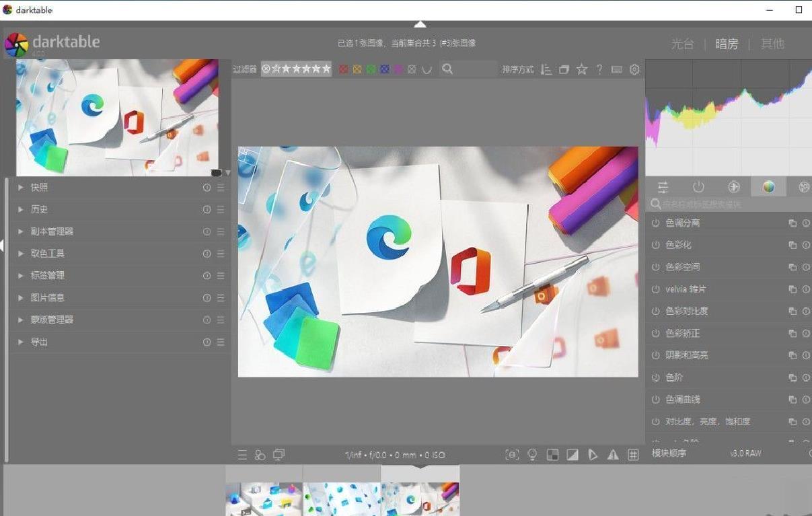Open multi-instance menu for 对比度,亮度,饱和度
The height and width of the screenshot is (516, 812).
tap(792, 422)
